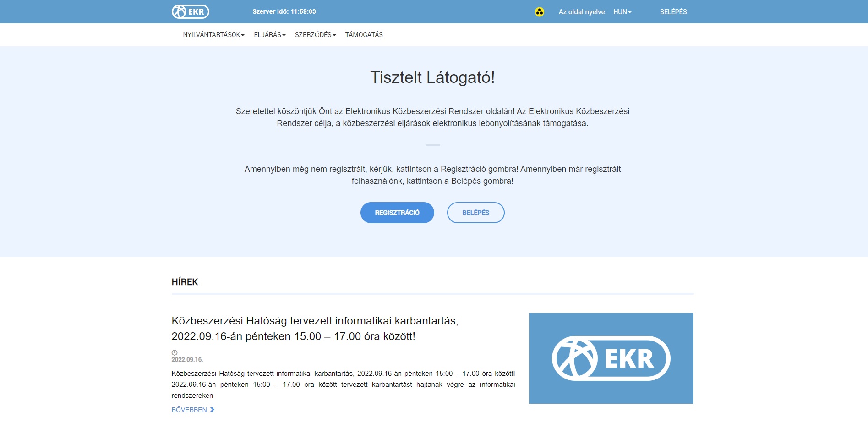Screen dimensions: 868x423
Task: Expand the NYILVÁNTARTÁSOK menu
Action: coord(213,35)
